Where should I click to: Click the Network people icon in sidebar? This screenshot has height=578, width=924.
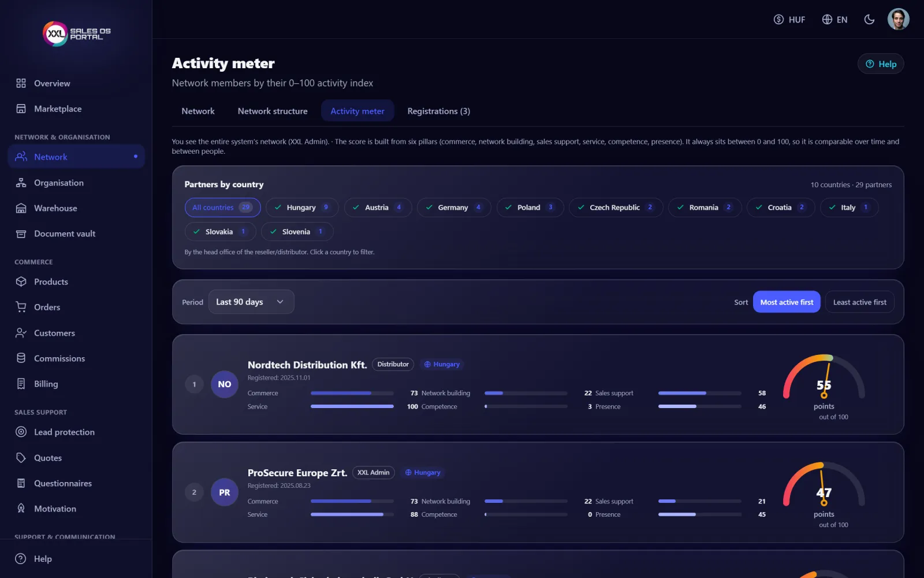pos(21,157)
